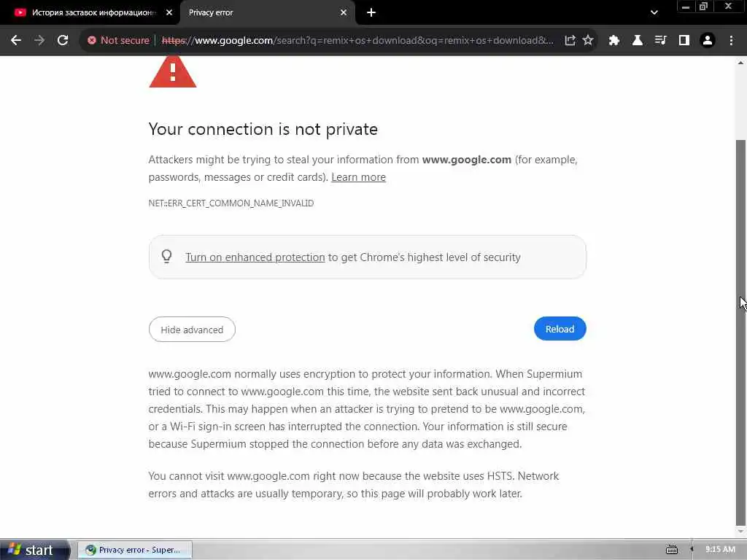Screen dimensions: 747x560
Task: Open the Extensions puzzle icon
Action: (x=614, y=41)
